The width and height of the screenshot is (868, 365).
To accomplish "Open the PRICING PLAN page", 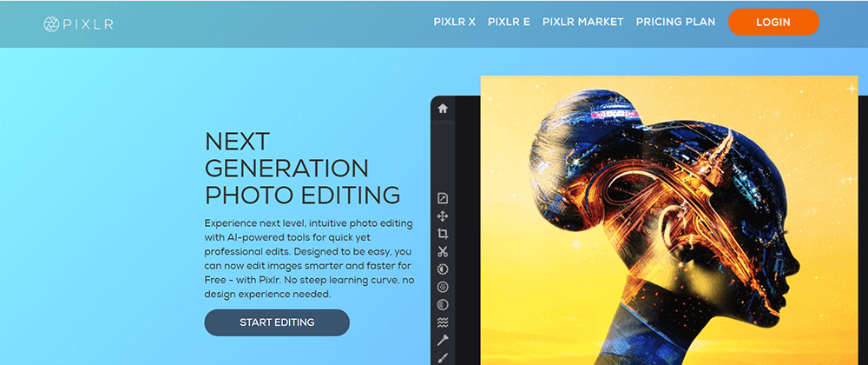I will coord(675,23).
